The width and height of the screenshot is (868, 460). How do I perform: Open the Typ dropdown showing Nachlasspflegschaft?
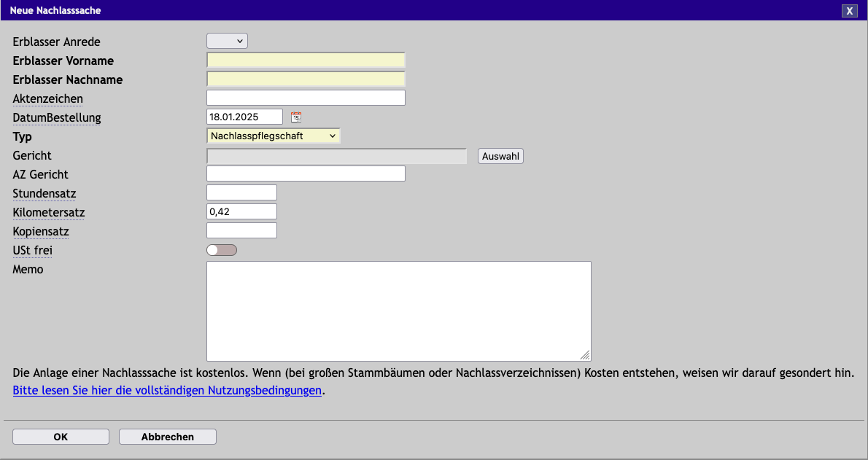pos(273,135)
